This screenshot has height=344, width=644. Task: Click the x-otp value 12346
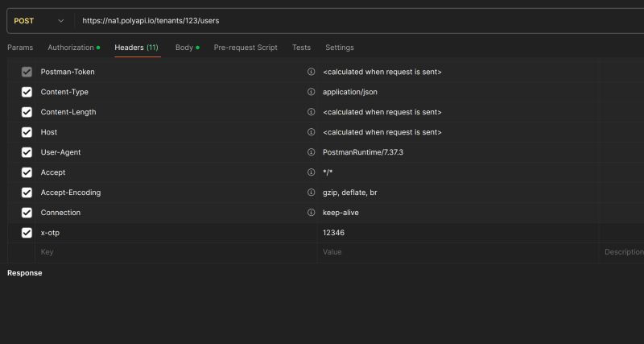coord(333,233)
